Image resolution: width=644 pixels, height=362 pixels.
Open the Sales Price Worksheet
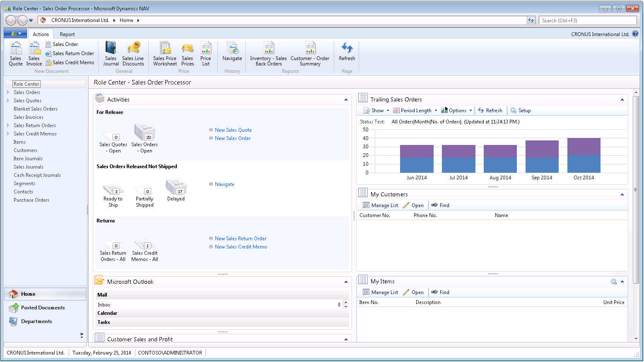[x=165, y=54]
